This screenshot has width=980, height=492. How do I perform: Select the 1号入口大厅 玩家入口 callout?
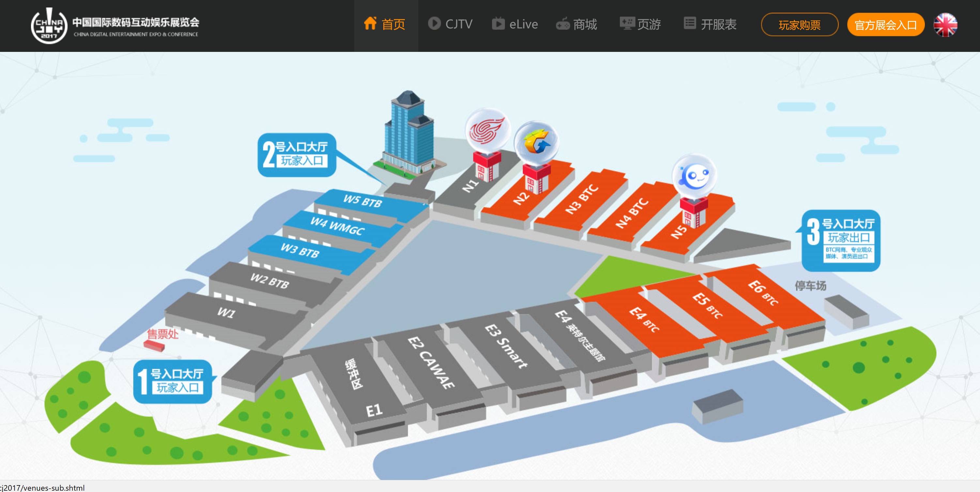click(173, 381)
